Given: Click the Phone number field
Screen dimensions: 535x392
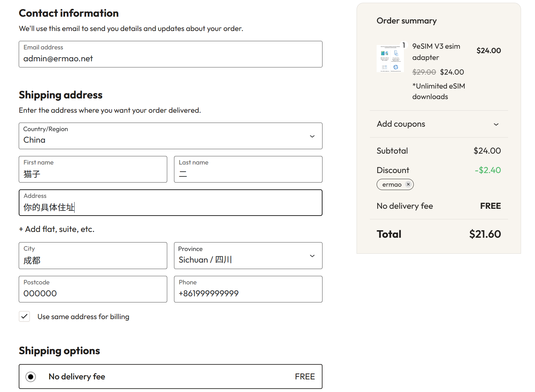Looking at the screenshot, I should click(x=248, y=289).
